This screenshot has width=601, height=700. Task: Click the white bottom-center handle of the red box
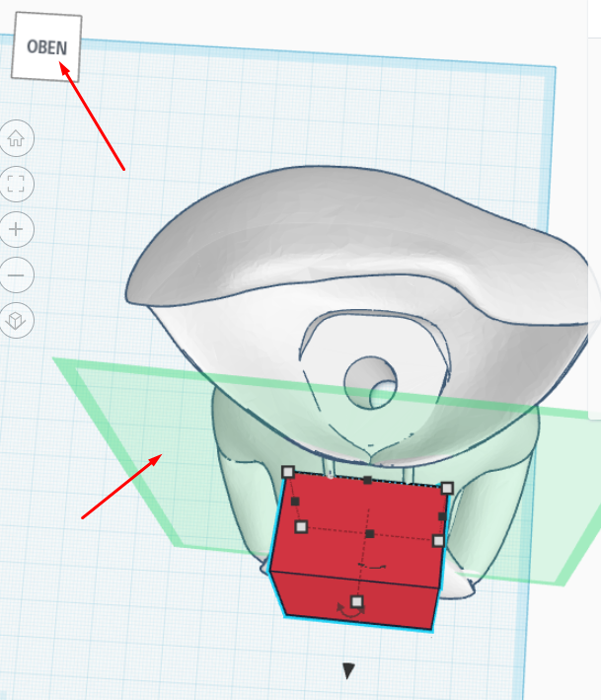tap(356, 602)
